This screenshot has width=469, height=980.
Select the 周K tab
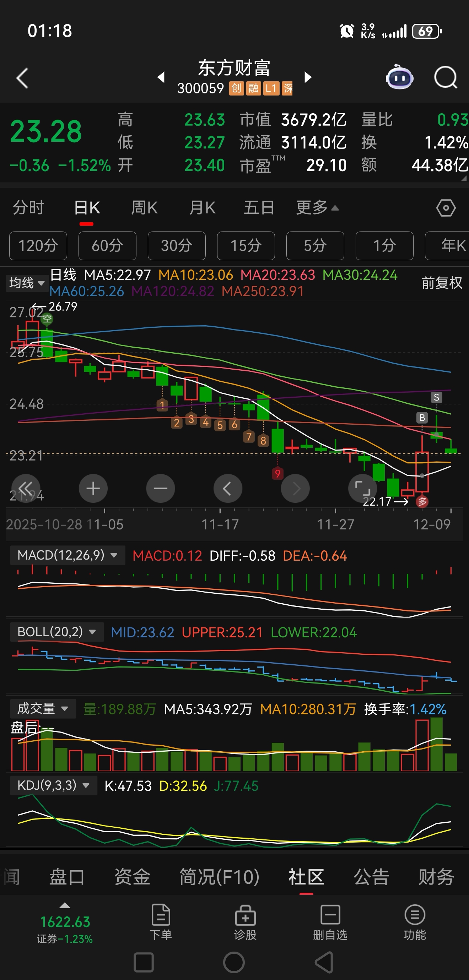point(144,208)
